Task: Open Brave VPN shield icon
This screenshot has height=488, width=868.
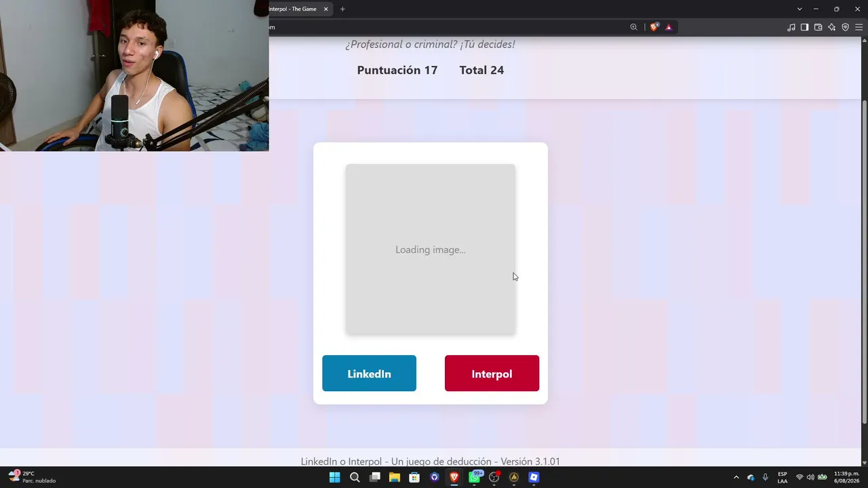Action: click(845, 27)
